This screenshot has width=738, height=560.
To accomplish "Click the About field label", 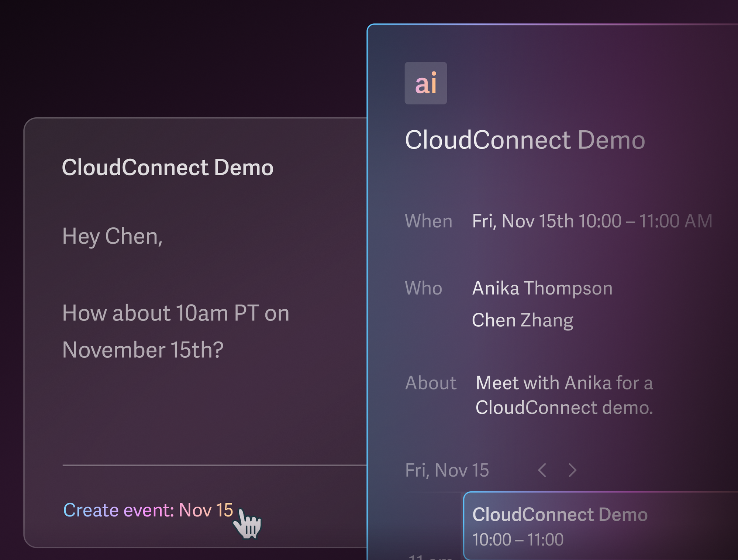I will pyautogui.click(x=431, y=383).
